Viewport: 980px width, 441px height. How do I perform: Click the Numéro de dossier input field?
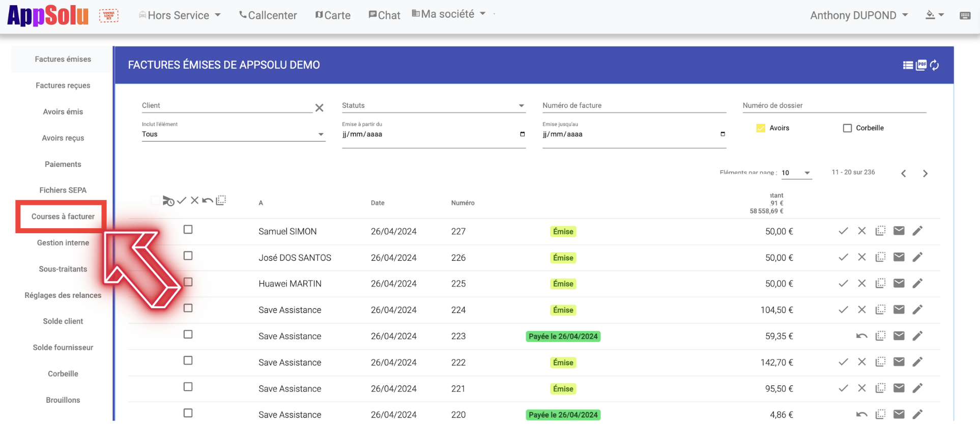834,105
